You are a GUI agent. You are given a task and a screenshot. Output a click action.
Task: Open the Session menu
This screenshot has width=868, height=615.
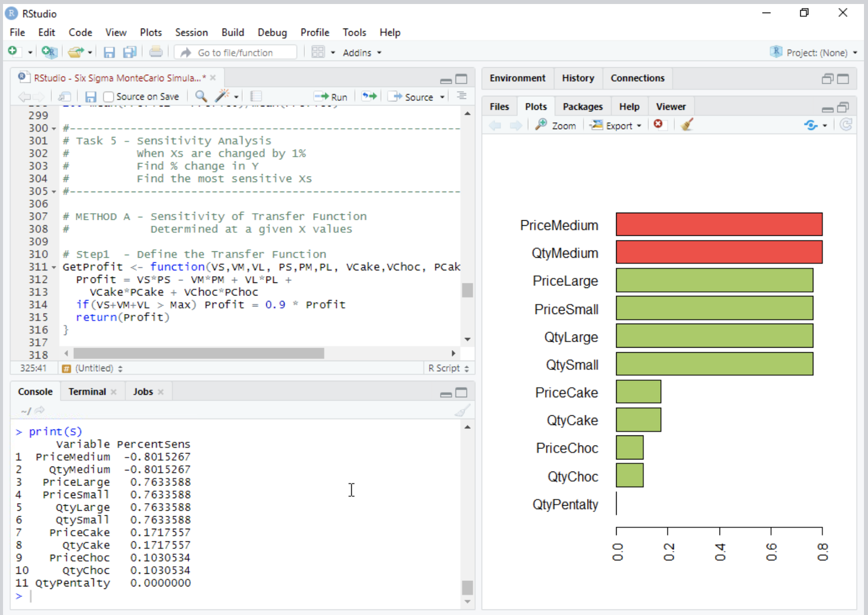(192, 32)
